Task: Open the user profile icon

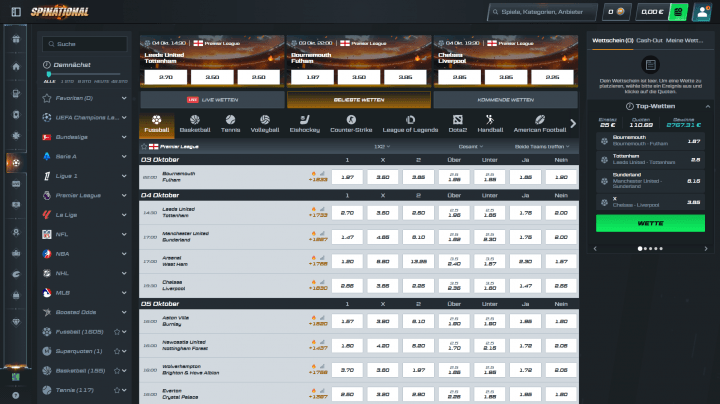Action: pos(702,12)
